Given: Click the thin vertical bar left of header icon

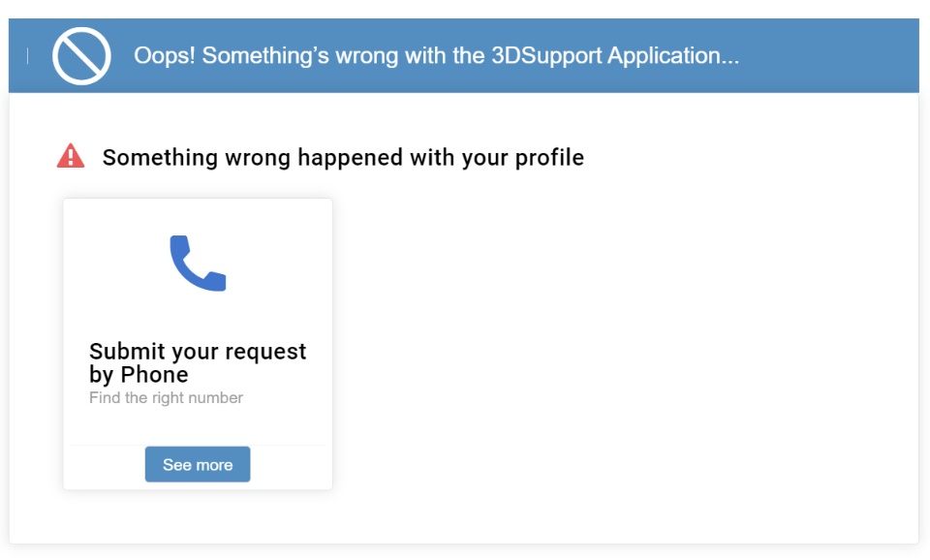Looking at the screenshot, I should [28, 56].
